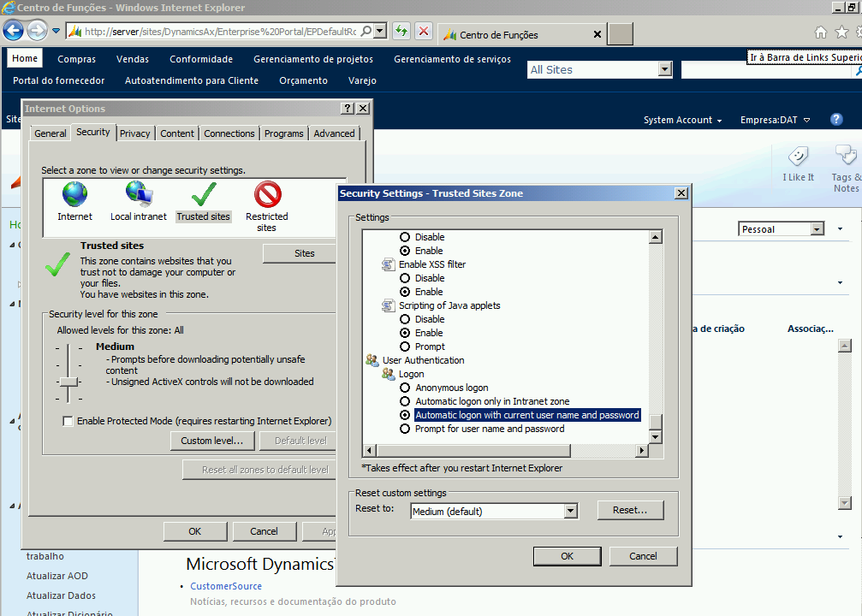Viewport: 862px width, 616px height.
Task: Click the settings list vertical scrollbar thumb
Action: pyautogui.click(x=655, y=422)
